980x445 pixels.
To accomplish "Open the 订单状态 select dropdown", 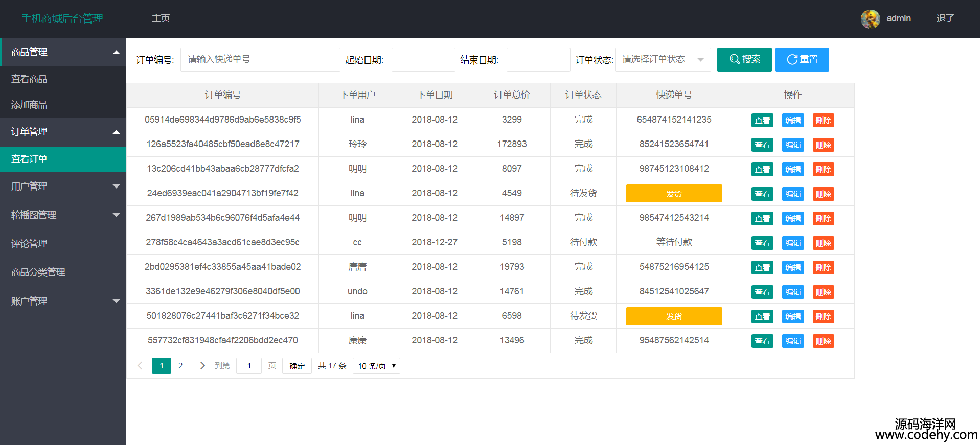I will pos(663,59).
